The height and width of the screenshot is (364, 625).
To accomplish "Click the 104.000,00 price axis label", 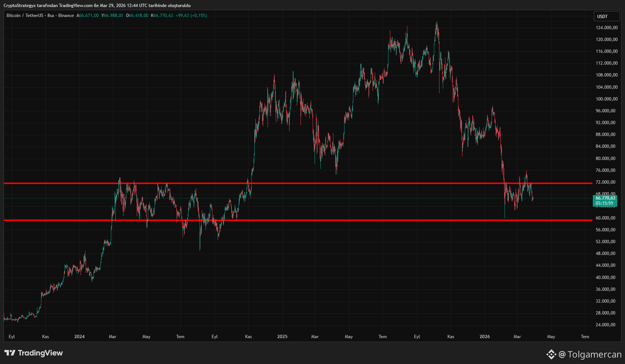I will click(607, 87).
